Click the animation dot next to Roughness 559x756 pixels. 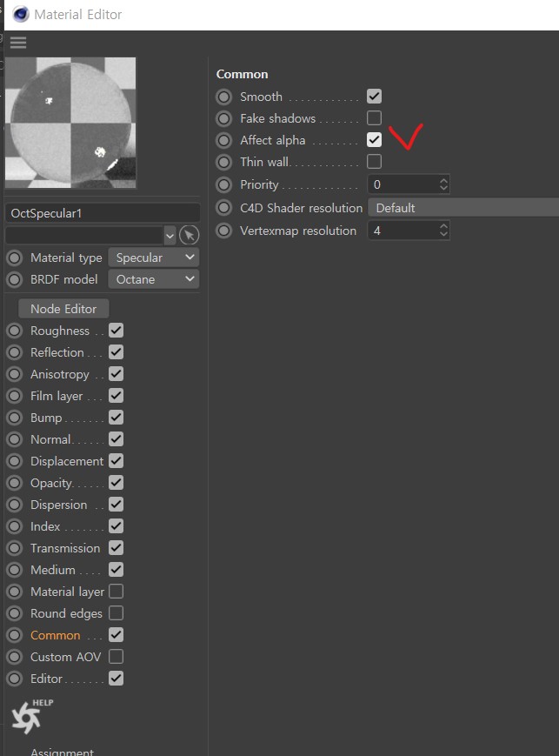pos(15,331)
